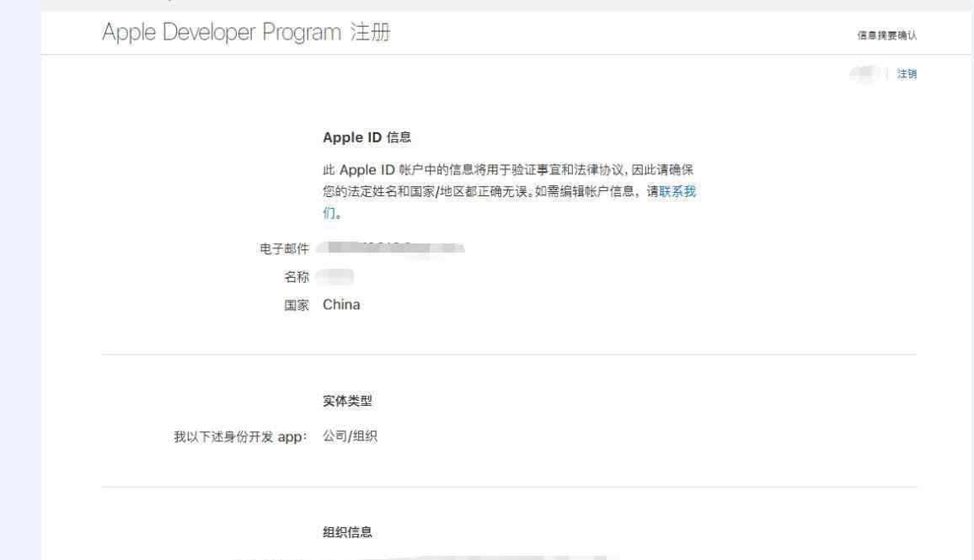The width and height of the screenshot is (974, 560).
Task: Click the 电子邮件 field label
Action: tap(284, 249)
